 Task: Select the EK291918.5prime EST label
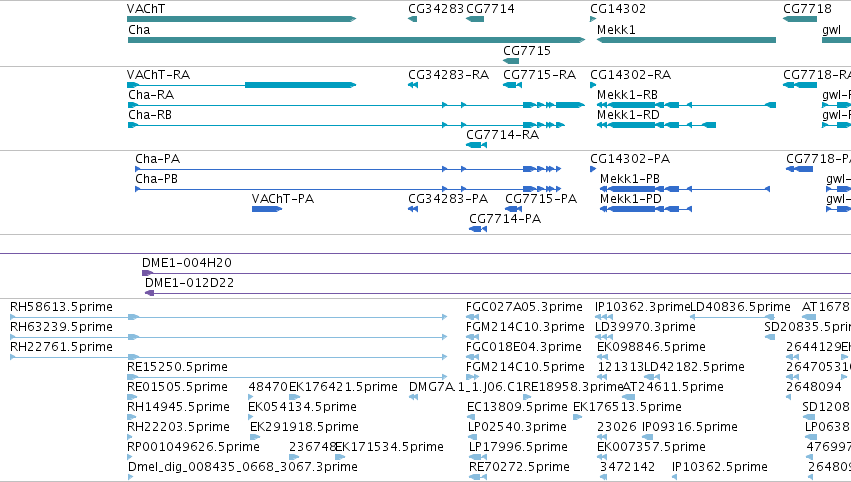tap(304, 427)
